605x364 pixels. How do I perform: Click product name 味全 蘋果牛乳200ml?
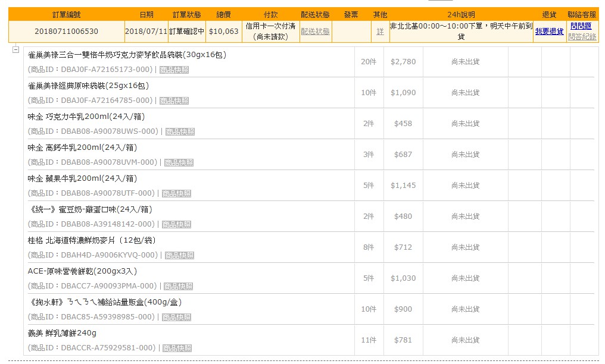(x=82, y=178)
